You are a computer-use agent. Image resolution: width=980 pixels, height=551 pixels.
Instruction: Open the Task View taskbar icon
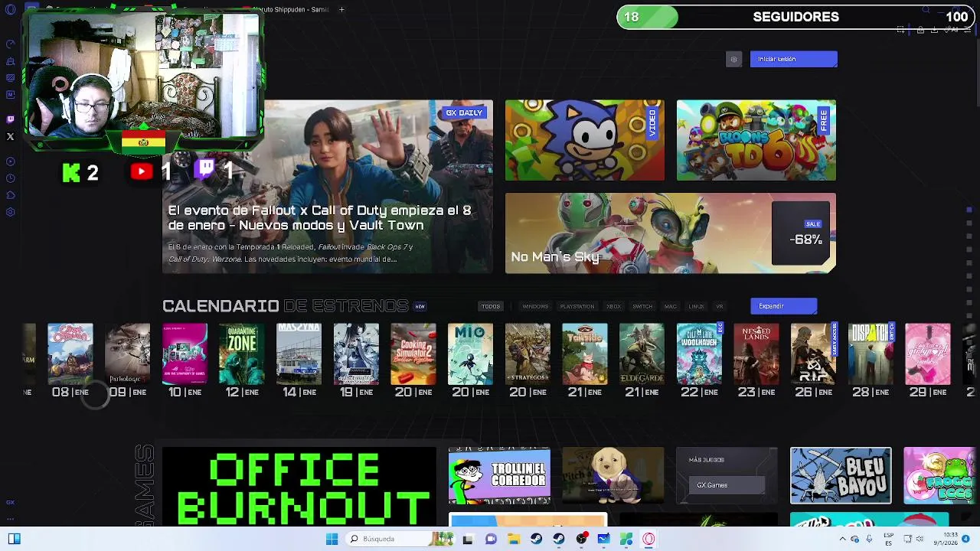[468, 539]
